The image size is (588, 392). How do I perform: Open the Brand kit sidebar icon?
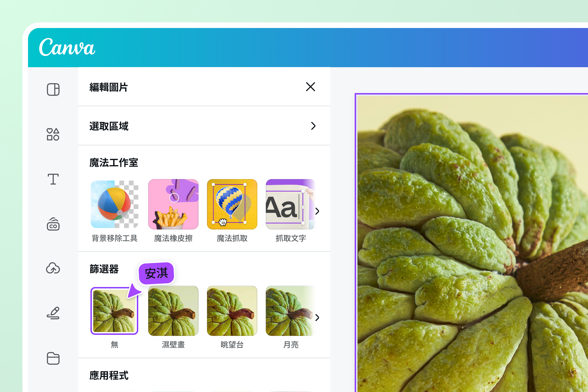click(53, 224)
